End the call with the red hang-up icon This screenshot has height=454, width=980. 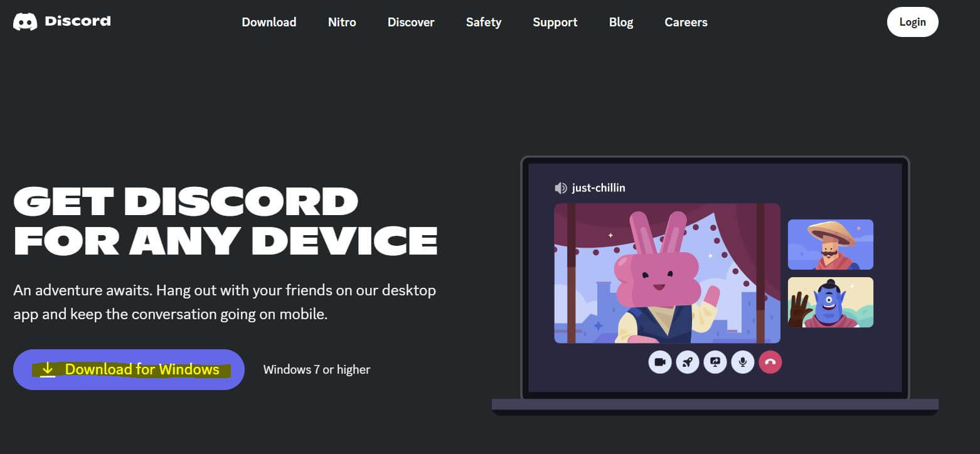coord(770,362)
